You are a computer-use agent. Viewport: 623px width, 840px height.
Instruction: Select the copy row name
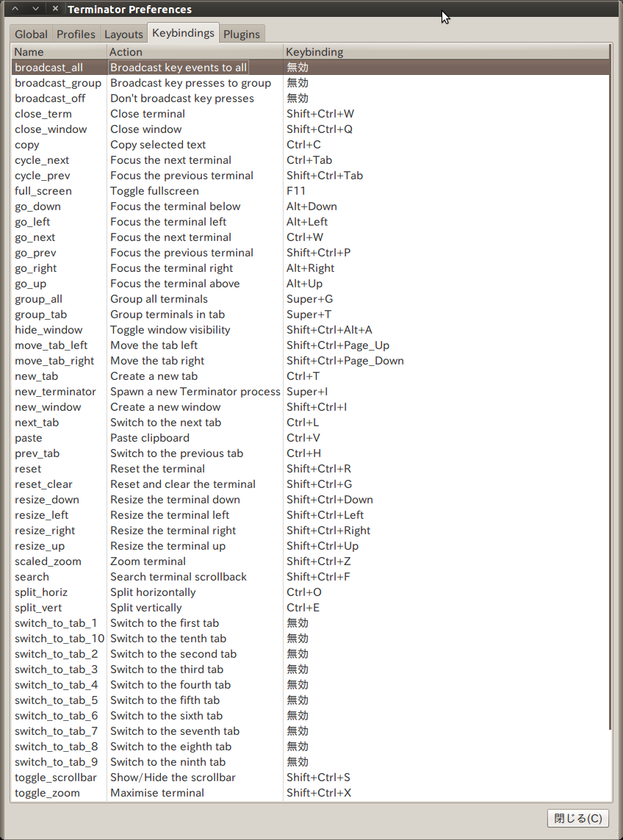point(26,145)
